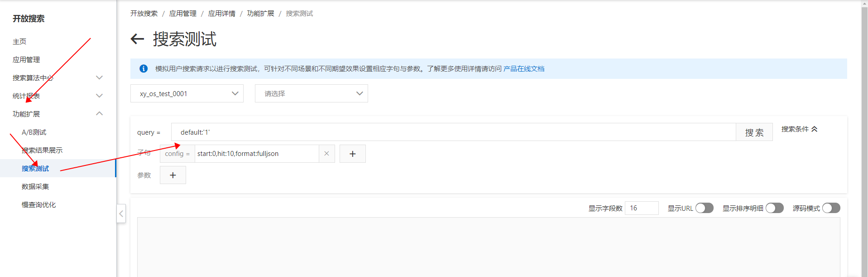Collapse the left sidebar with arrow handle
The image size is (868, 277).
[x=121, y=214]
